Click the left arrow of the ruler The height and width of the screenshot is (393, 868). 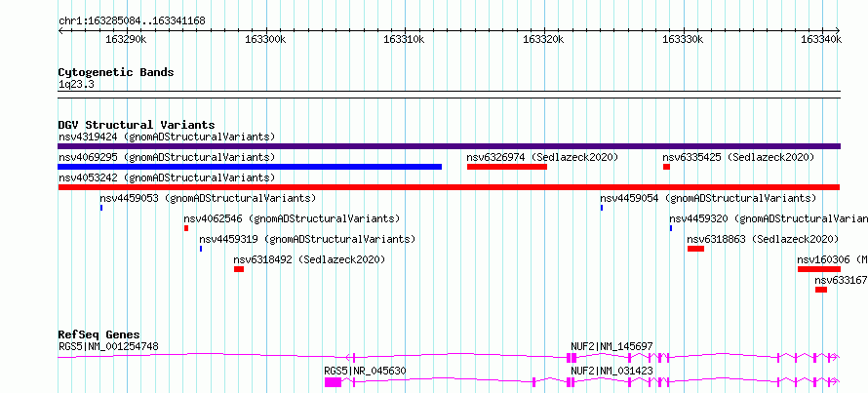click(60, 30)
